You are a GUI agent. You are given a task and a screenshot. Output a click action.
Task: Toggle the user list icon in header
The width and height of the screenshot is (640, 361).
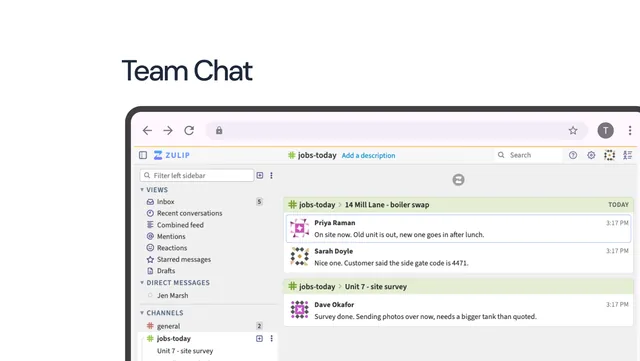pos(628,155)
